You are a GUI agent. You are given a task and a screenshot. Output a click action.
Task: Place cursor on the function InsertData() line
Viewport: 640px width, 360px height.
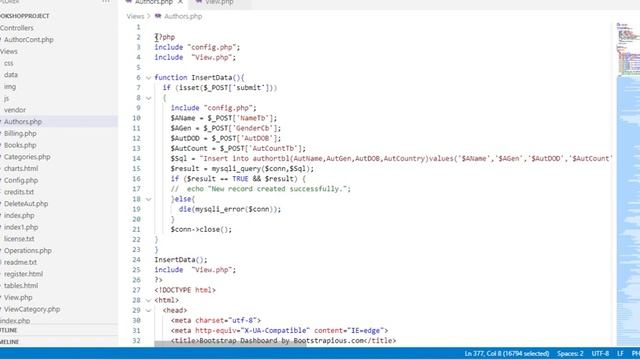[199, 78]
